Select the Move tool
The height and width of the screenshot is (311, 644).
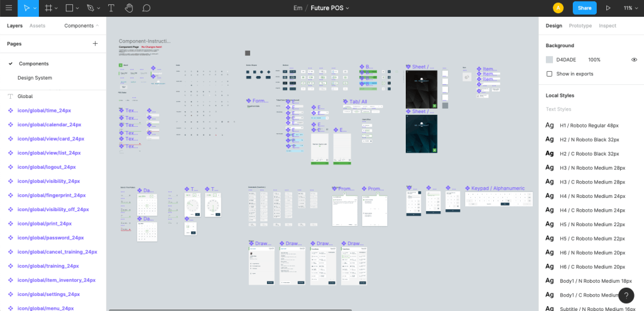click(25, 8)
